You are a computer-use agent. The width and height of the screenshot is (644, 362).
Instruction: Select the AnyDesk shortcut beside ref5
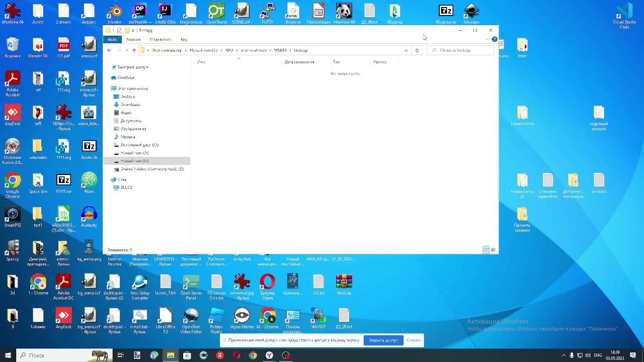point(13,115)
